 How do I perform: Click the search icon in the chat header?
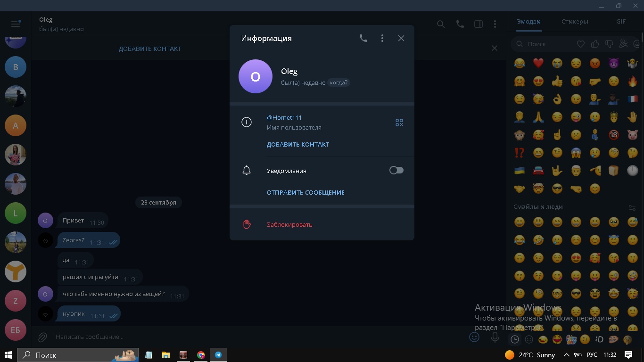coord(441,24)
